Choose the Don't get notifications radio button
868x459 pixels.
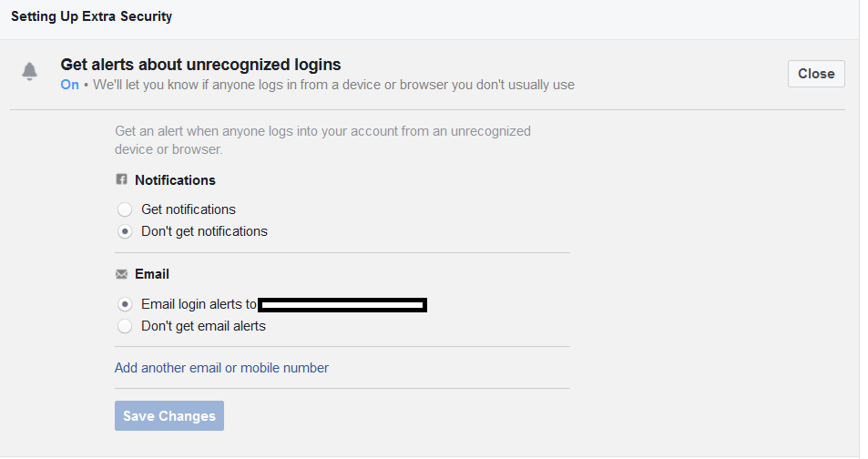125,231
